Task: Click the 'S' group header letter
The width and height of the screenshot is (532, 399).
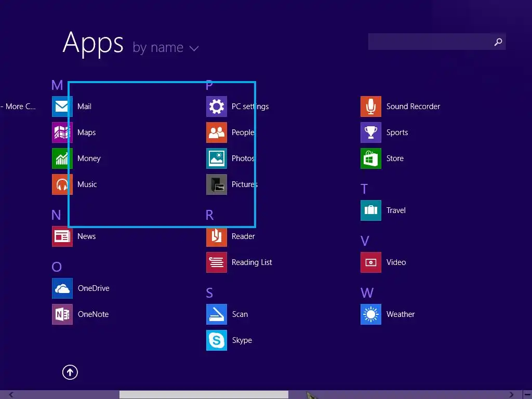Action: point(209,293)
